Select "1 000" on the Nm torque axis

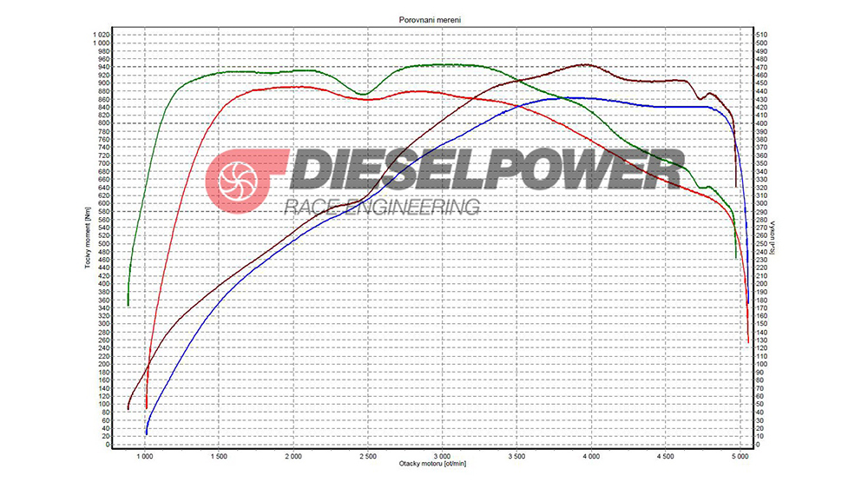[102, 43]
